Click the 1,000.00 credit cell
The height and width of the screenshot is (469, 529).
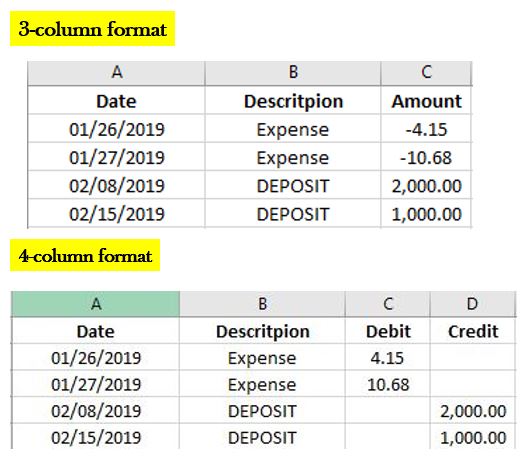pos(473,437)
